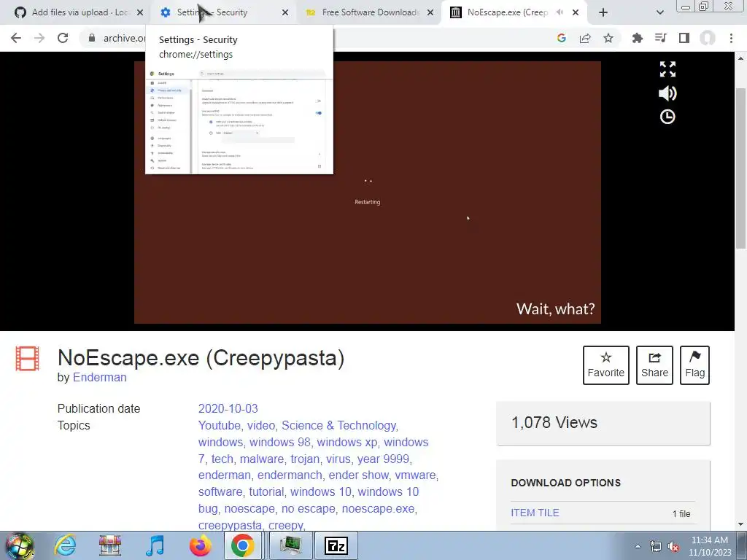Open the noescape.exe topic link
The image size is (747, 560).
[x=379, y=508]
